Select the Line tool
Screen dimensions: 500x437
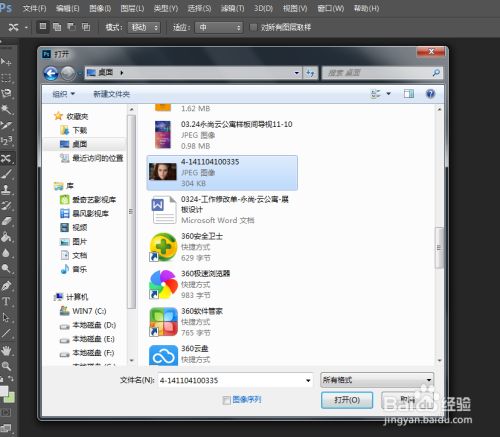click(x=6, y=333)
